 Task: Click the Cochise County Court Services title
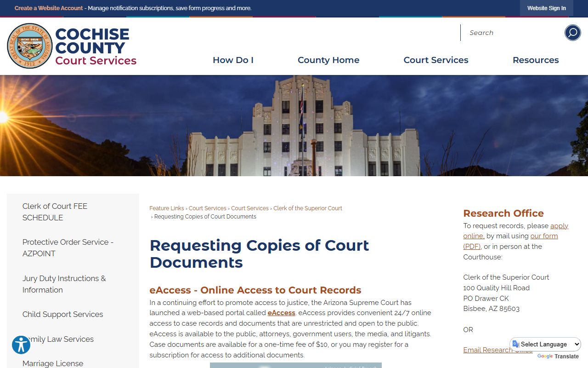[x=96, y=46]
